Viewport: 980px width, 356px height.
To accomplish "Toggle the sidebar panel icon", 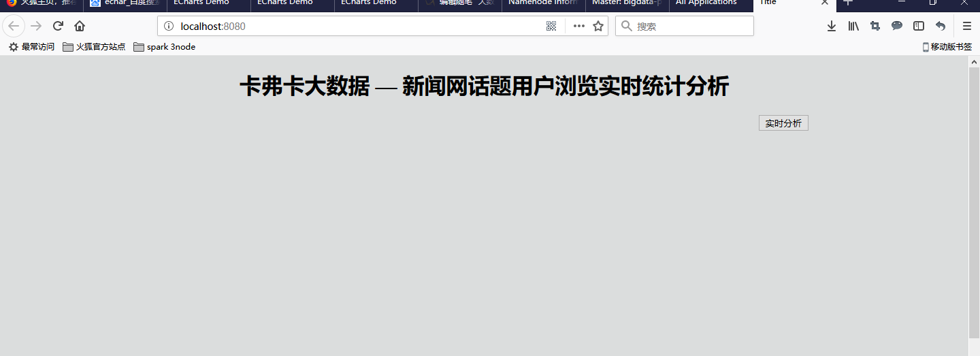I will pos(919,26).
